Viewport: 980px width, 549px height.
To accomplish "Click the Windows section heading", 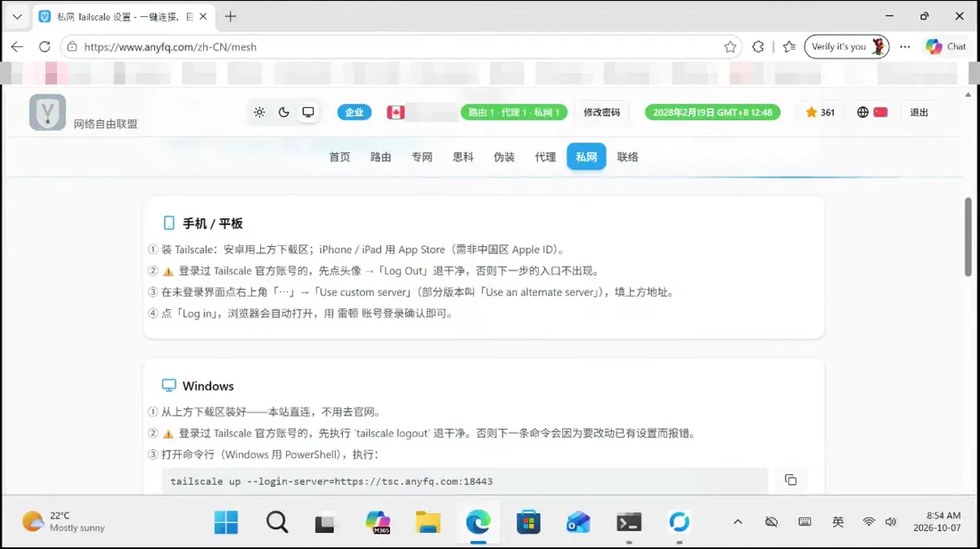I will 208,386.
